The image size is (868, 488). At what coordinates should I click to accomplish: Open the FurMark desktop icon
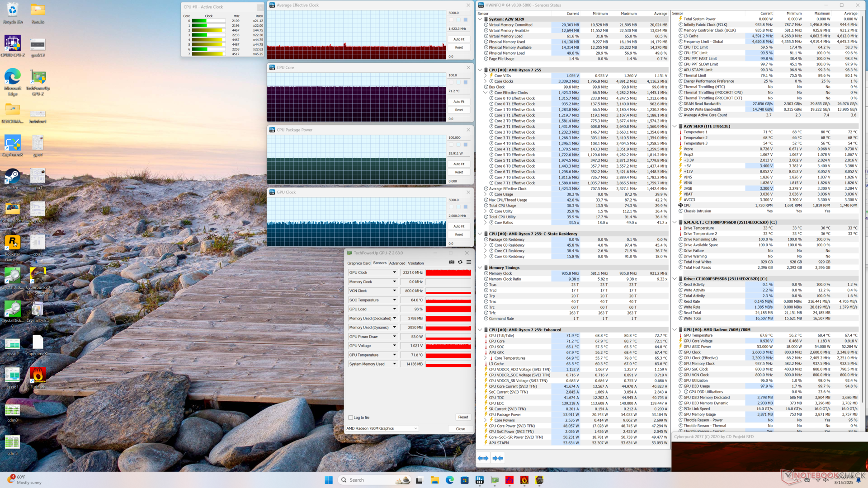(x=38, y=378)
